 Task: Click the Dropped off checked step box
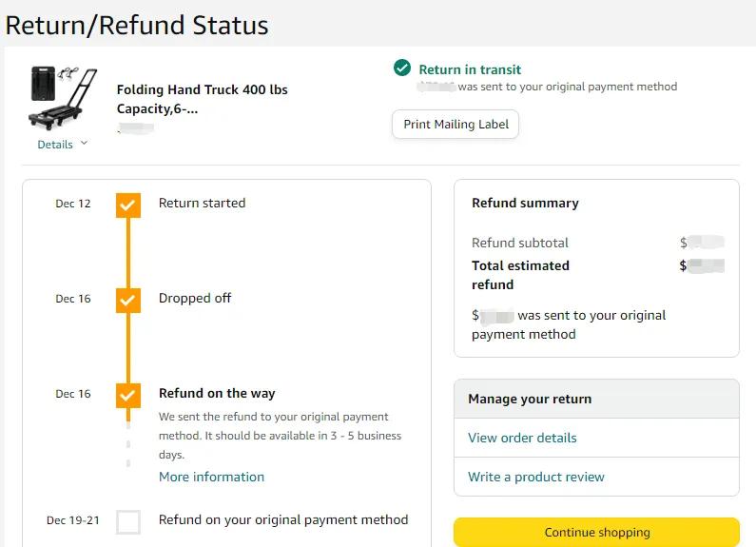[128, 300]
